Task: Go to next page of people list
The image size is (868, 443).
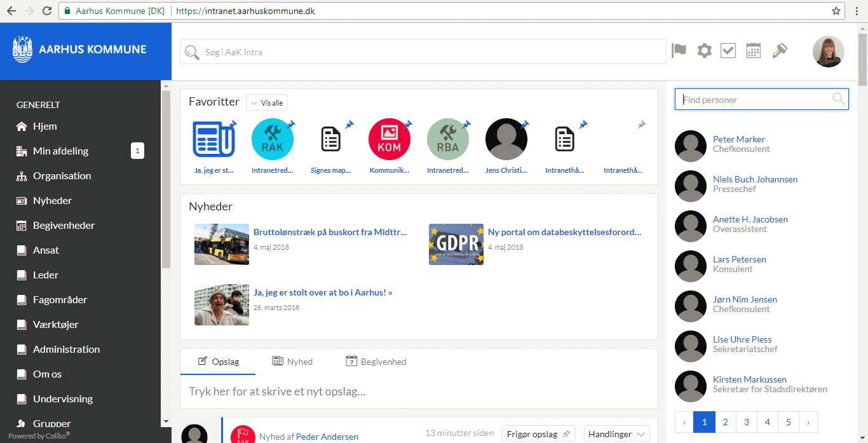Action: coord(808,422)
